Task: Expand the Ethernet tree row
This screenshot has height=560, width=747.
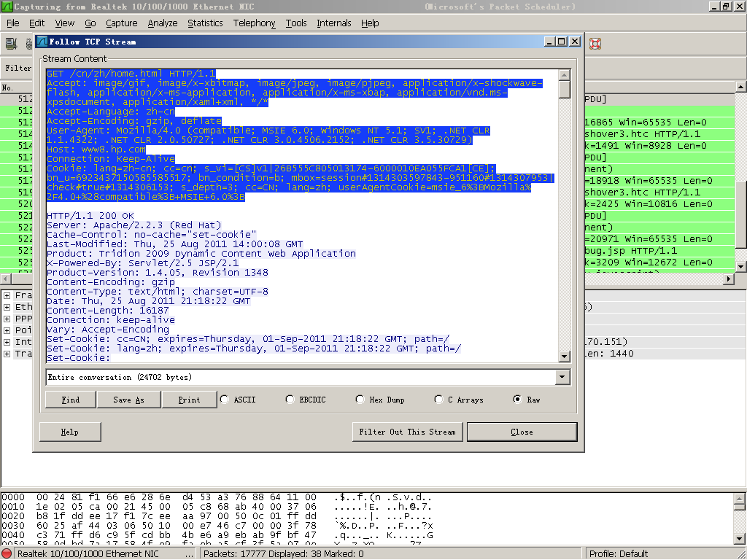Action: click(x=7, y=307)
